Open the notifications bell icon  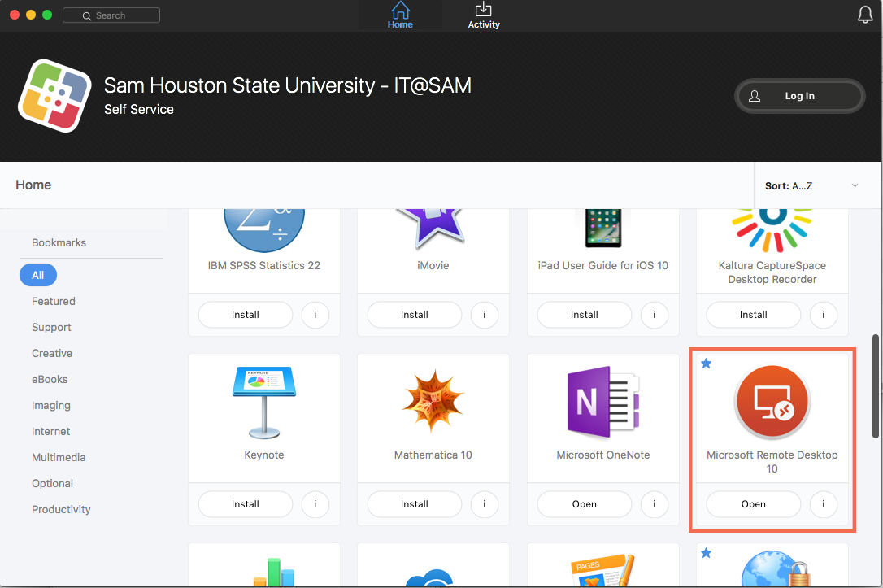click(x=865, y=14)
